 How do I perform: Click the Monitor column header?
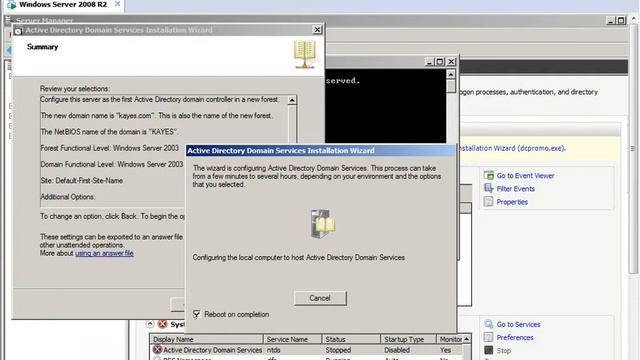point(450,339)
